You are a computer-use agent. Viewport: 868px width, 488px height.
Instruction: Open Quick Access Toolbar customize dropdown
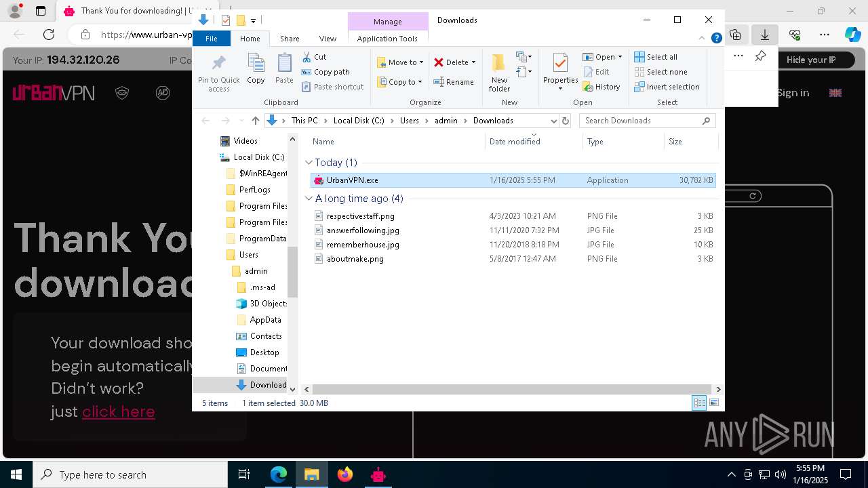point(253,20)
